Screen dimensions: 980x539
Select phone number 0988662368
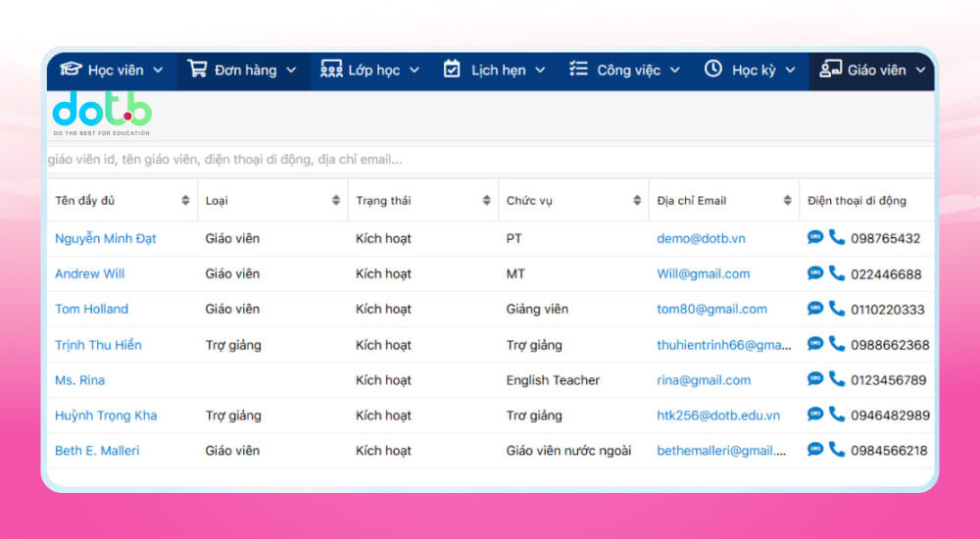coord(890,345)
